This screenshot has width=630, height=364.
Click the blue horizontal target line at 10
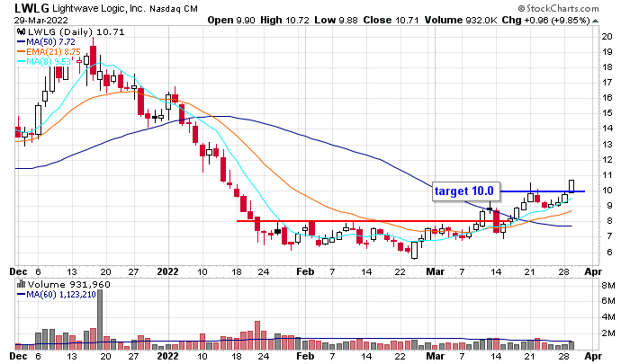543,191
